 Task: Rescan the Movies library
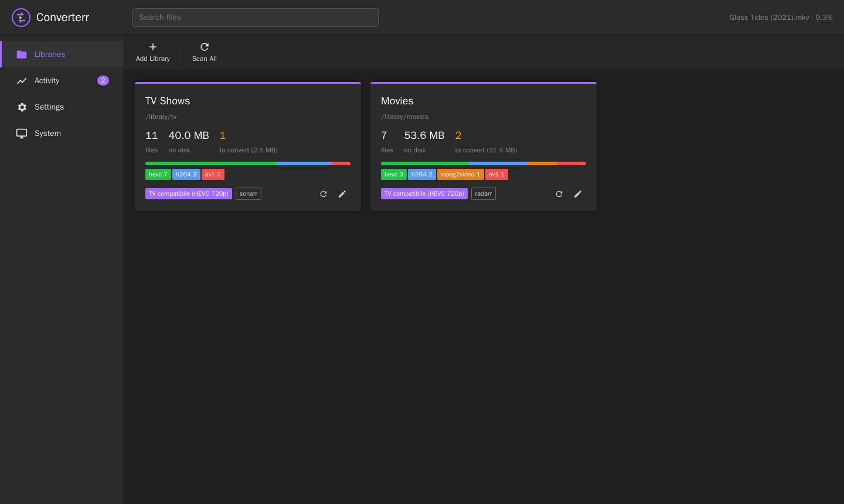tap(559, 194)
